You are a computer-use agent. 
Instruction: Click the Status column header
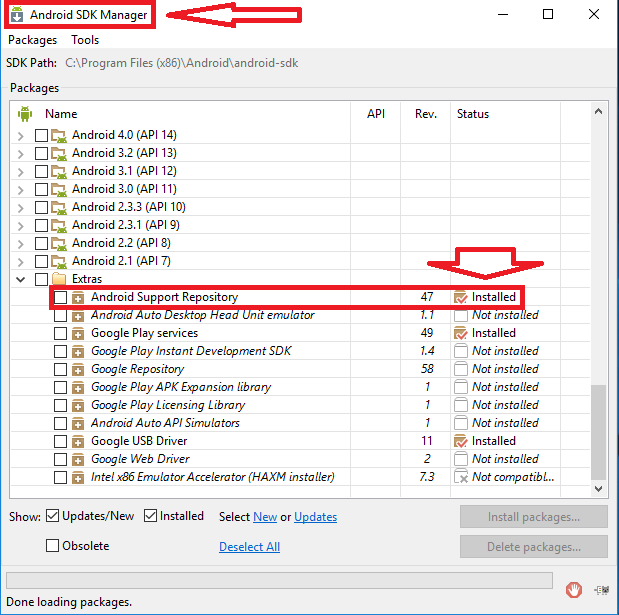473,114
